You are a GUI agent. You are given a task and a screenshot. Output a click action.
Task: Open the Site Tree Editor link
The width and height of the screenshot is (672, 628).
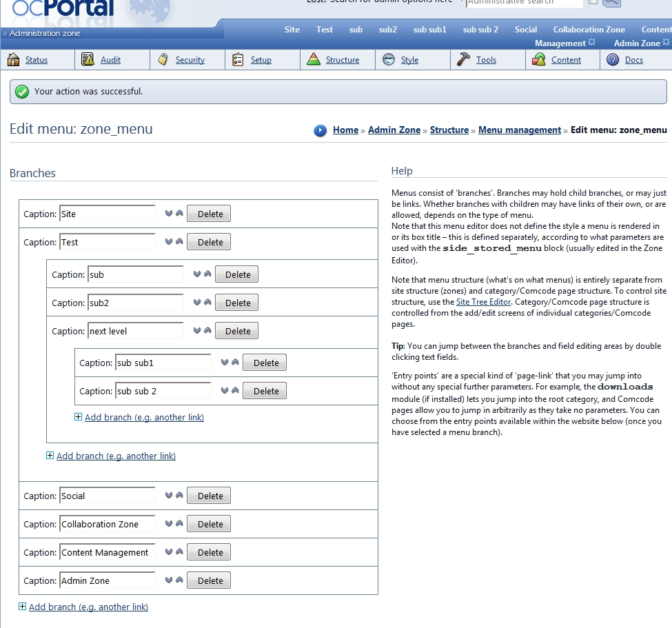click(x=482, y=302)
